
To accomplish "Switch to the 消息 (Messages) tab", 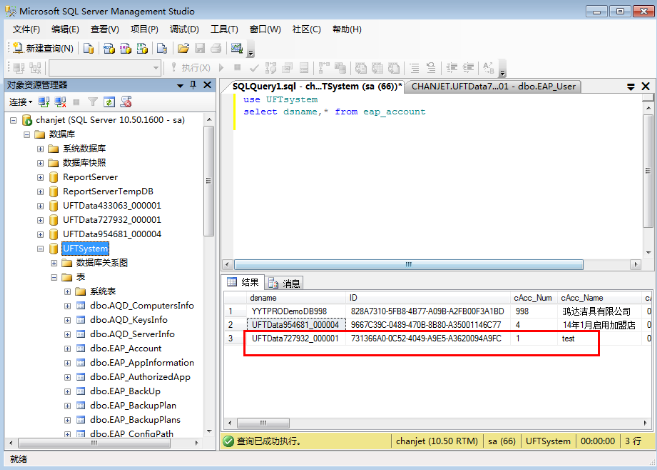I will 285,283.
